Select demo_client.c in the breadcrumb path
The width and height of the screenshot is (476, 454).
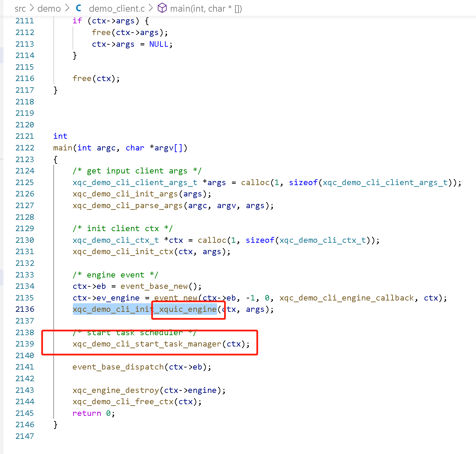pyautogui.click(x=116, y=8)
